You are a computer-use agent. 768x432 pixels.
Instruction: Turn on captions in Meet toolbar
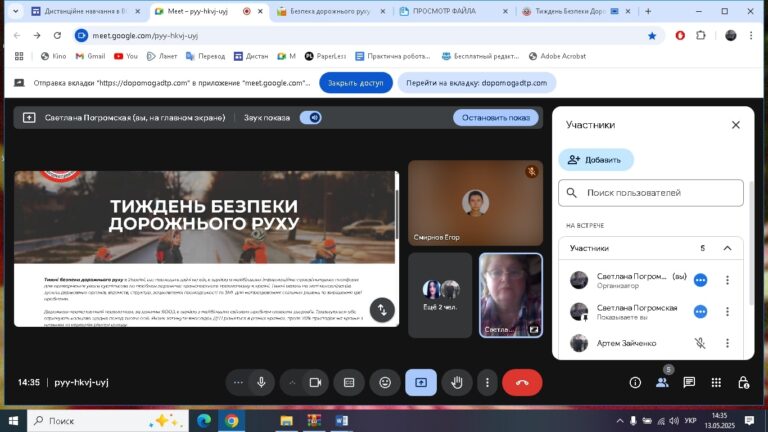[349, 383]
